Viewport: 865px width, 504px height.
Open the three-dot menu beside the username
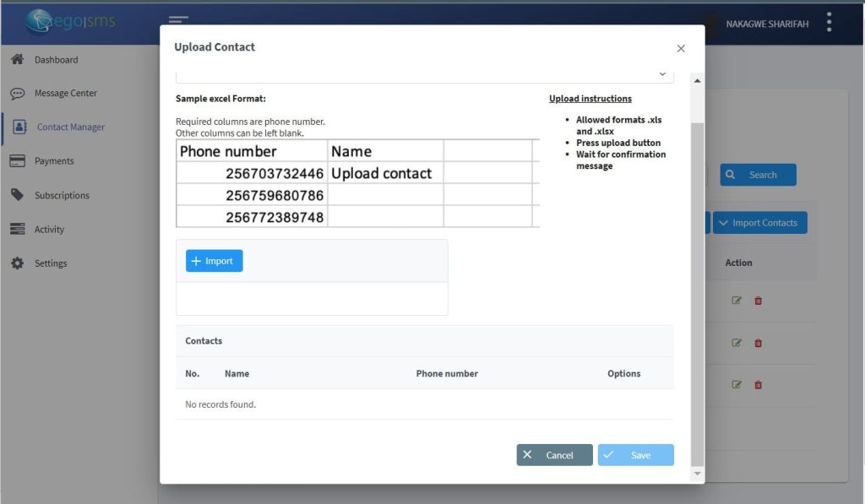(830, 23)
